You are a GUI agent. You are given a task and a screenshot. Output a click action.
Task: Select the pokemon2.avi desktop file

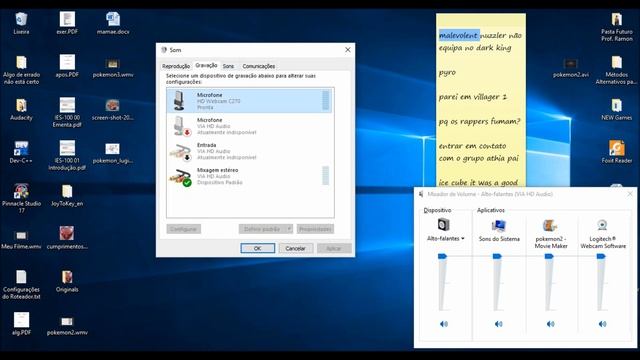[571, 68]
